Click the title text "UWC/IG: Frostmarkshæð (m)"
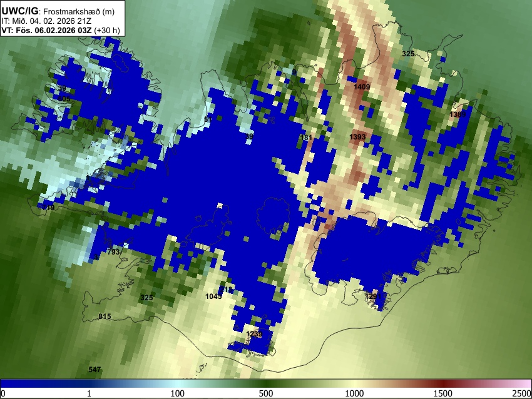The image size is (532, 399). pyautogui.click(x=58, y=11)
